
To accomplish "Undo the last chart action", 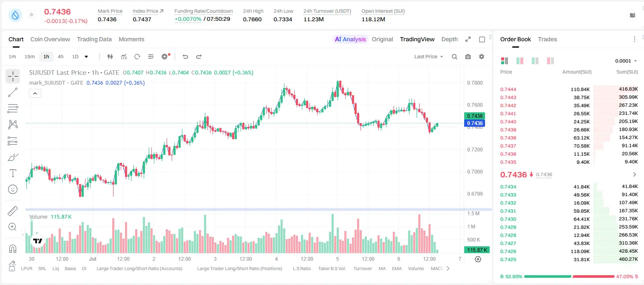I will [185, 57].
